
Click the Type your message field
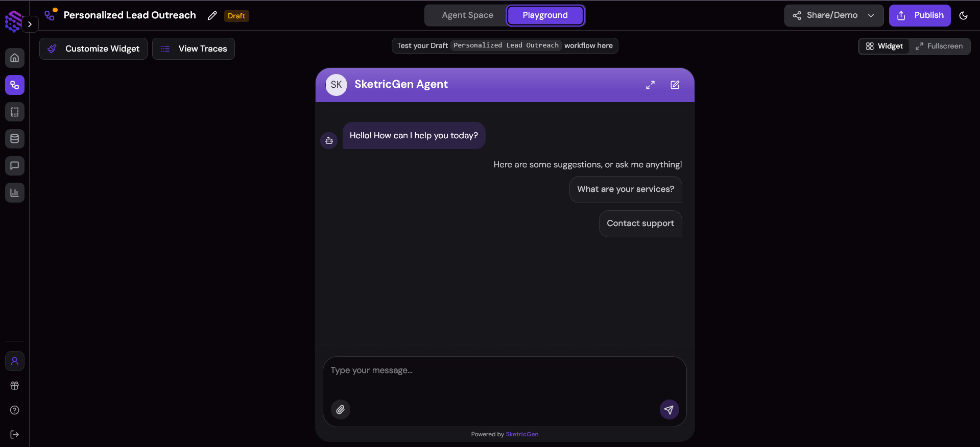coord(505,378)
